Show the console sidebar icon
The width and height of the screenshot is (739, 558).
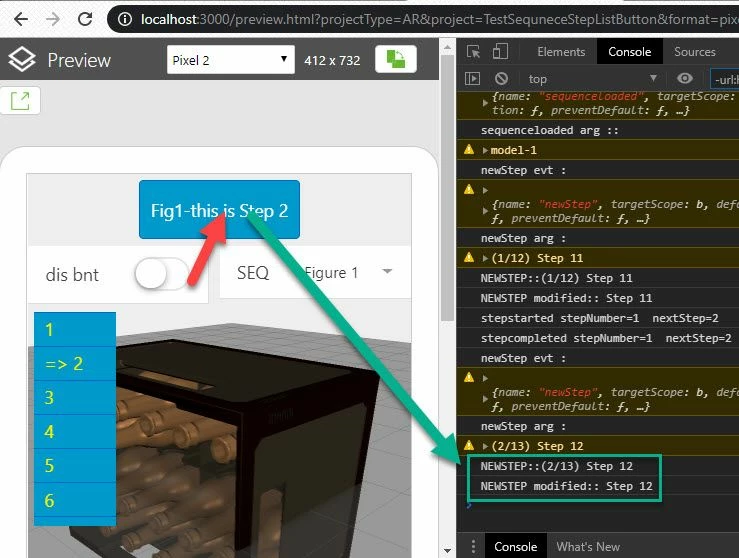472,78
